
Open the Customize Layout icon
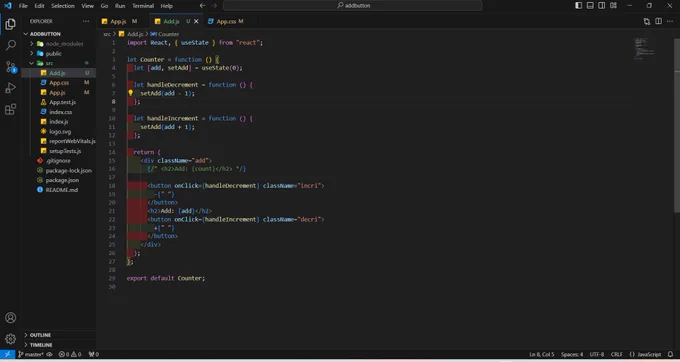click(613, 6)
